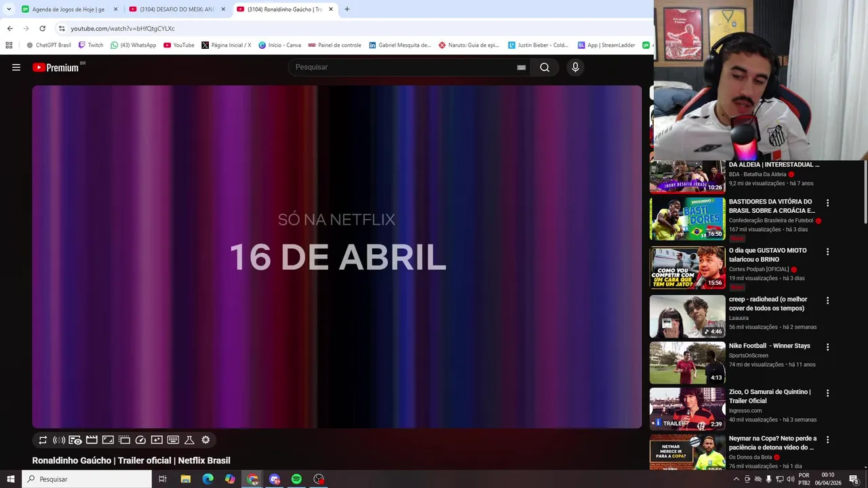Open more options for Nike Football - Winner Stays
The height and width of the screenshot is (488, 868).
[x=827, y=346]
